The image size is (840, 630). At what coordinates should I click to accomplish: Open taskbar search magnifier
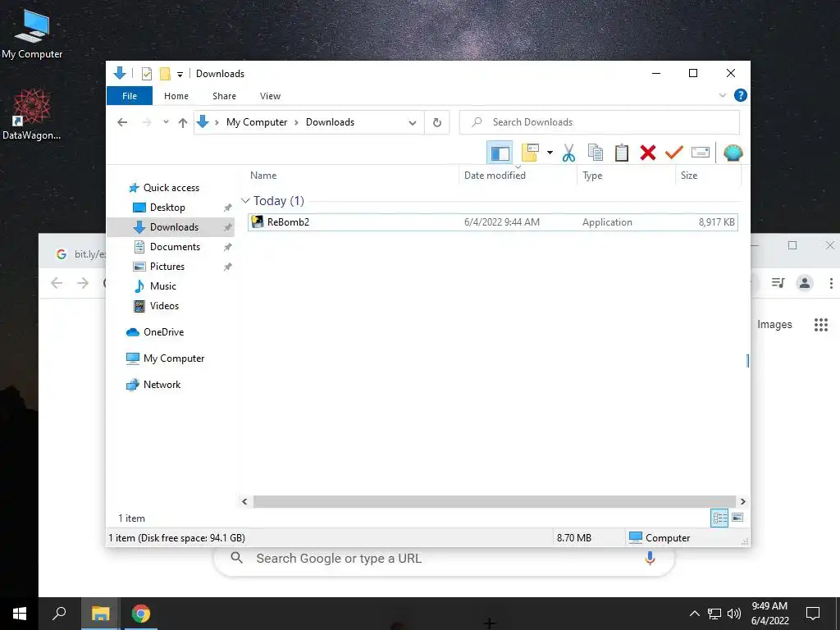click(x=59, y=614)
